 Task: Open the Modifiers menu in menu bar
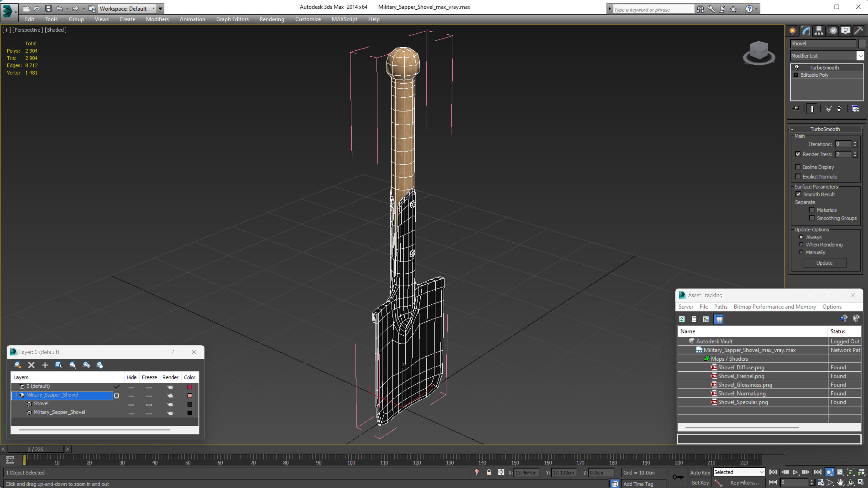click(x=157, y=19)
